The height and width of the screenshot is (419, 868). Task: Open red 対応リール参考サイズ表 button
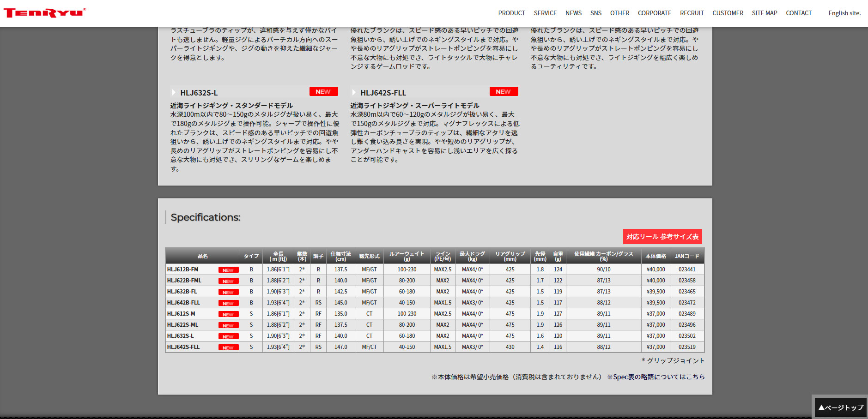(x=662, y=236)
